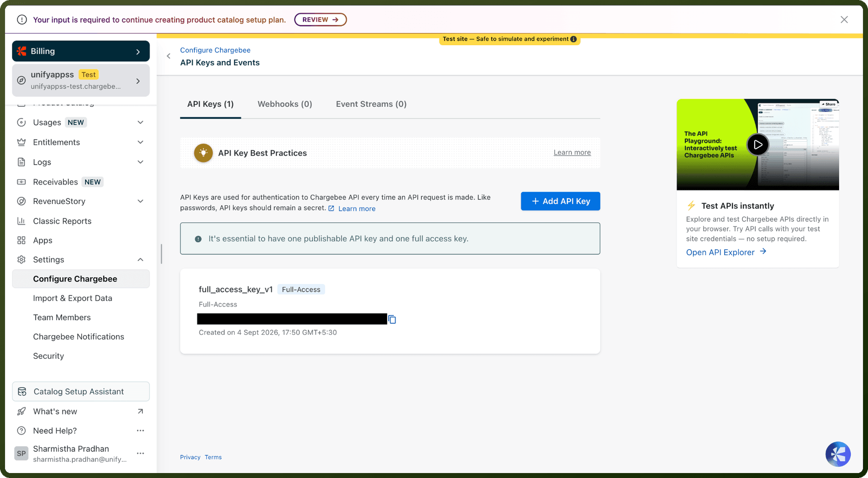This screenshot has width=868, height=478.
Task: Click the RevenueStory icon
Action: pos(21,201)
